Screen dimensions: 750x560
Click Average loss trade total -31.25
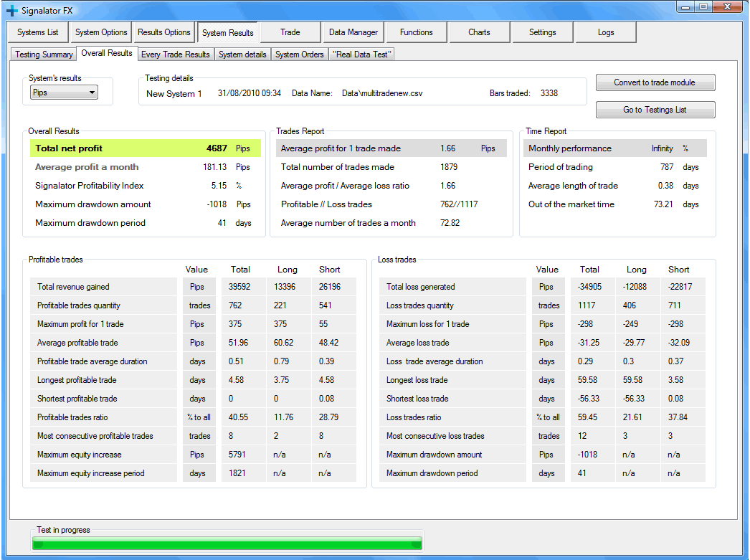coord(589,343)
